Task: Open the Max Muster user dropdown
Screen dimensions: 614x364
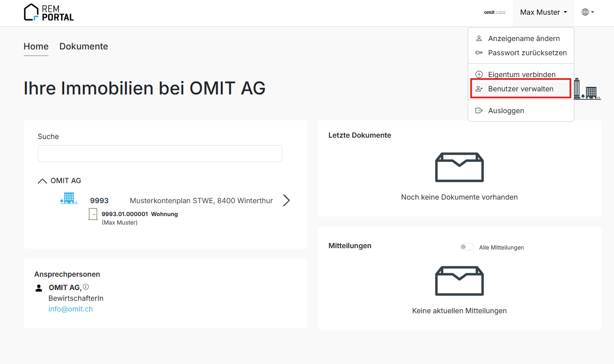Action: coord(543,12)
